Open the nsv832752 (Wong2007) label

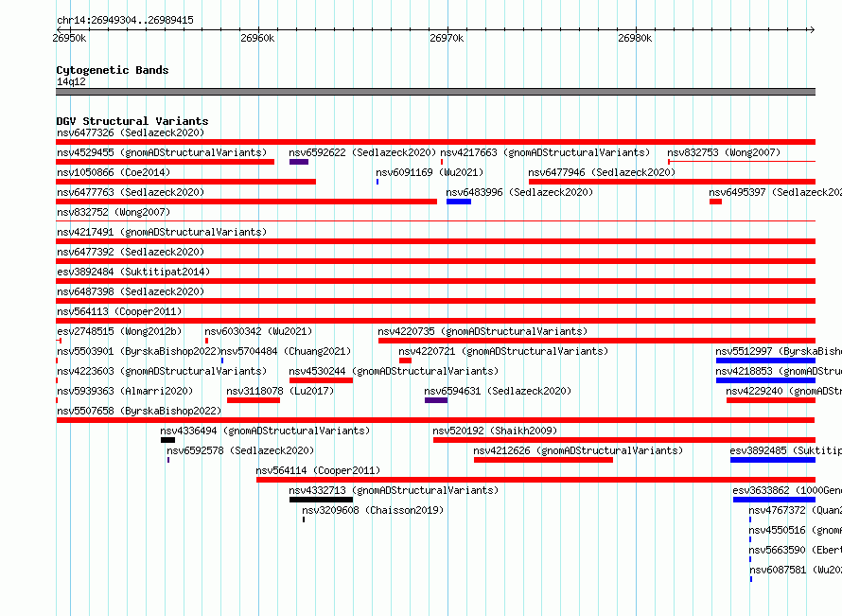(x=114, y=212)
